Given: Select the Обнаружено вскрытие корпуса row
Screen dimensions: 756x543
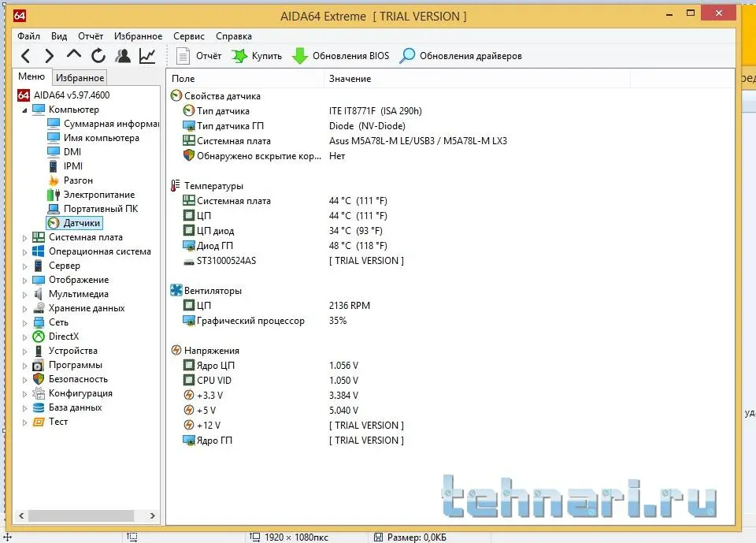Looking at the screenshot, I should pyautogui.click(x=450, y=156).
